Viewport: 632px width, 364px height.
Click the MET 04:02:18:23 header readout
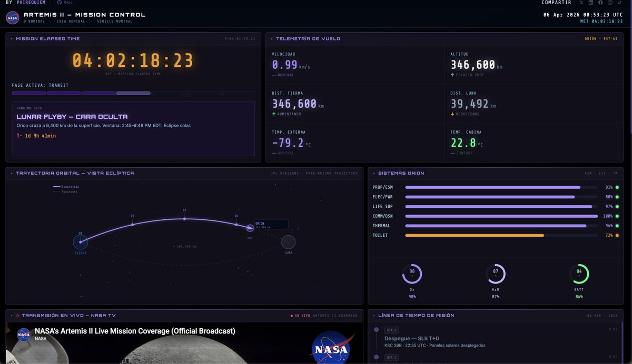[x=601, y=22]
